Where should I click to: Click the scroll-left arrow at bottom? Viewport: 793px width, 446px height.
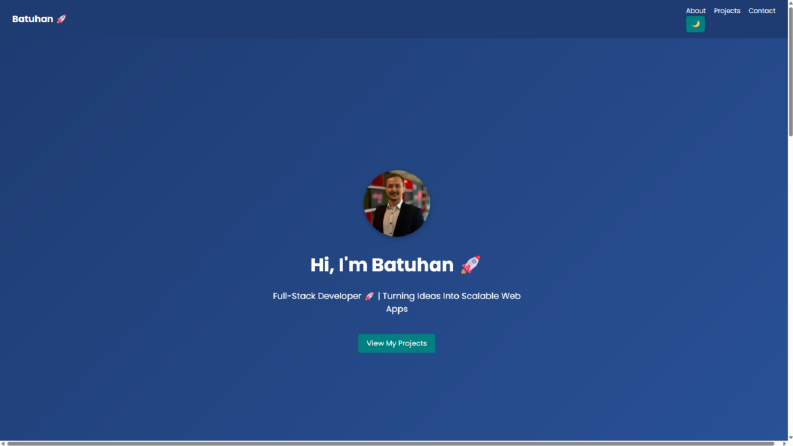pyautogui.click(x=3, y=443)
